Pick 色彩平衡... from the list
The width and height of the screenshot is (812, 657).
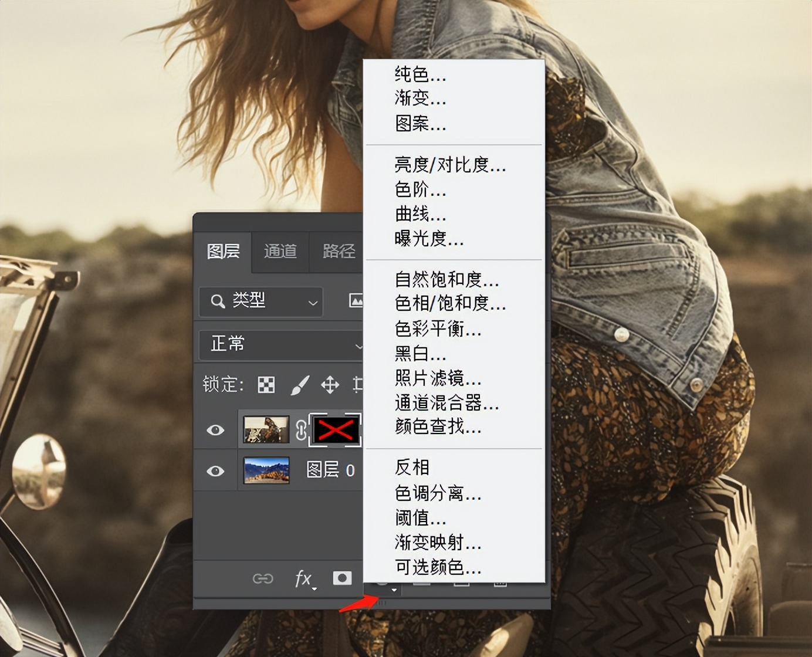click(438, 329)
